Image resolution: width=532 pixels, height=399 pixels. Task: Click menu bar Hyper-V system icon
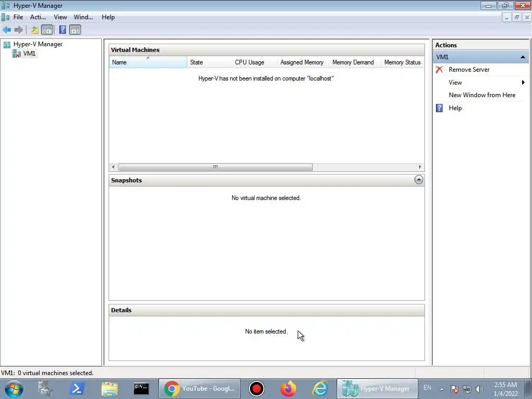tap(5, 17)
